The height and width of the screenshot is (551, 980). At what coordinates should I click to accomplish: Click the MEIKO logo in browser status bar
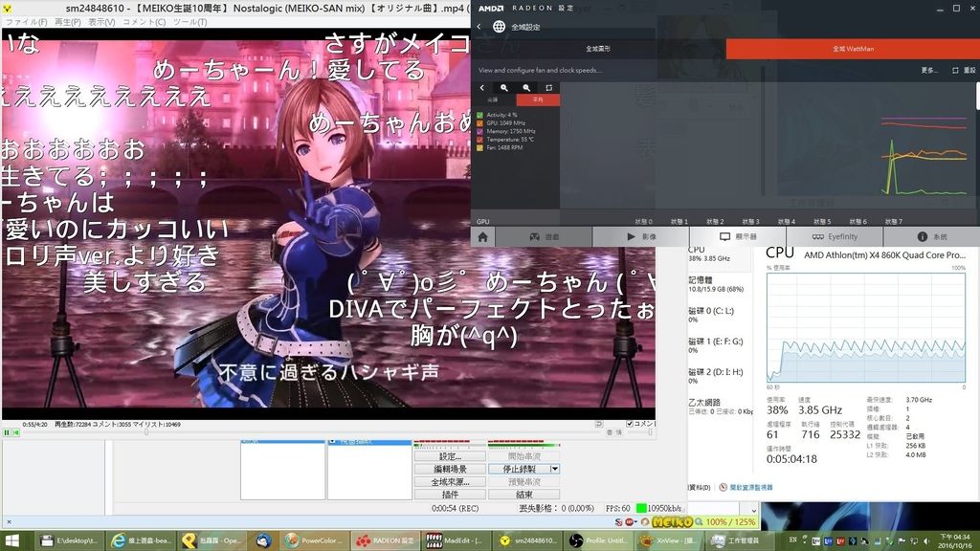click(673, 521)
